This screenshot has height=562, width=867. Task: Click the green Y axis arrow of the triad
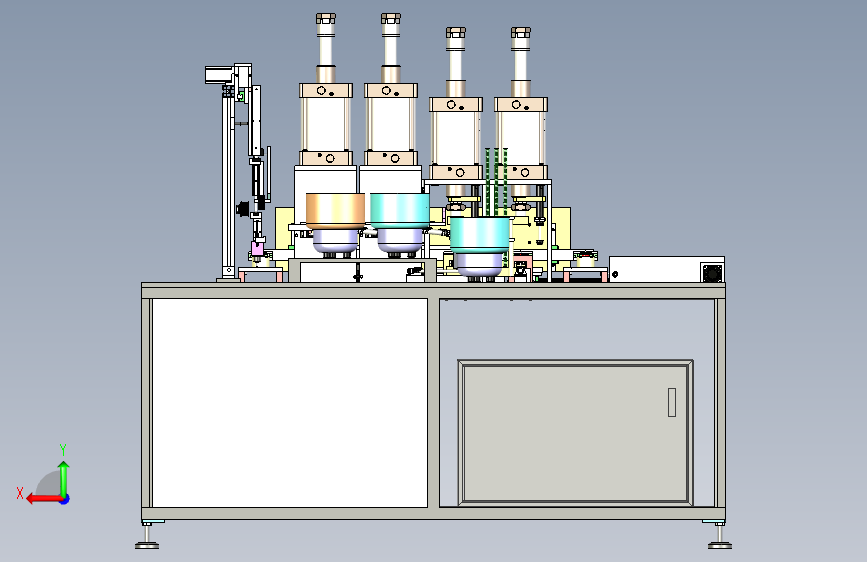click(x=64, y=478)
